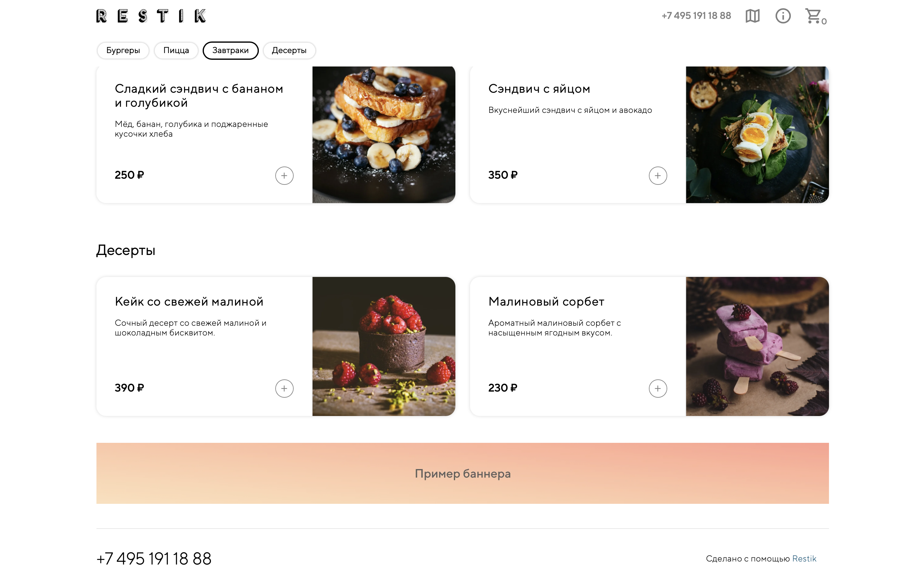Open the Restik link in footer

804,559
